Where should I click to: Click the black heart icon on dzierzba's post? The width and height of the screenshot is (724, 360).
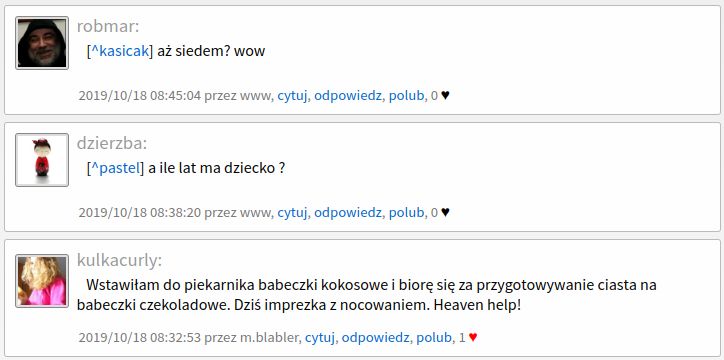(445, 212)
